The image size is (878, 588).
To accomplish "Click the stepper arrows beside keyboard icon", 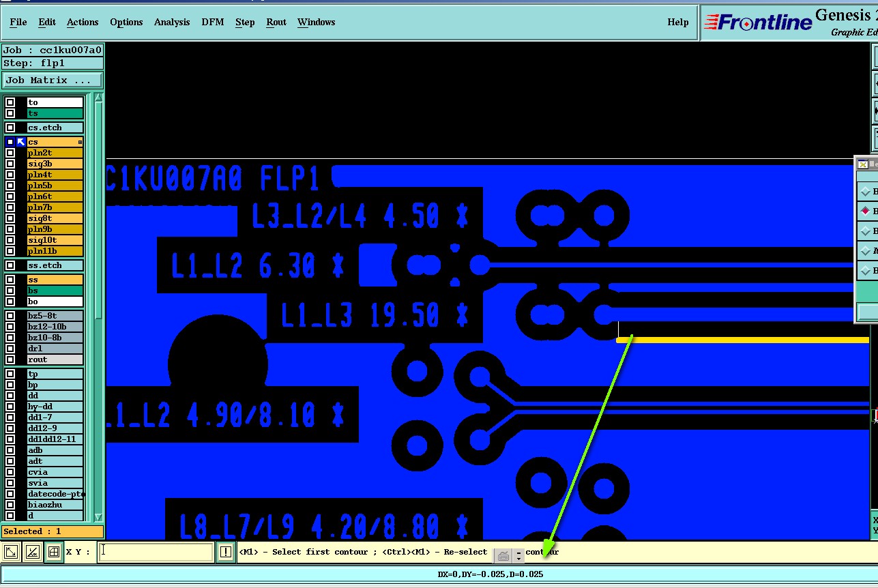I will 518,556.
